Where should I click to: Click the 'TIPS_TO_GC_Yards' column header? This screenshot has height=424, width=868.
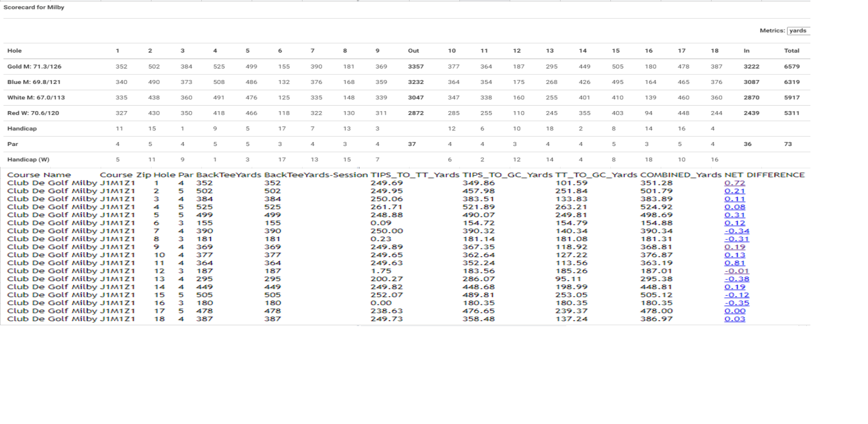[x=507, y=175]
